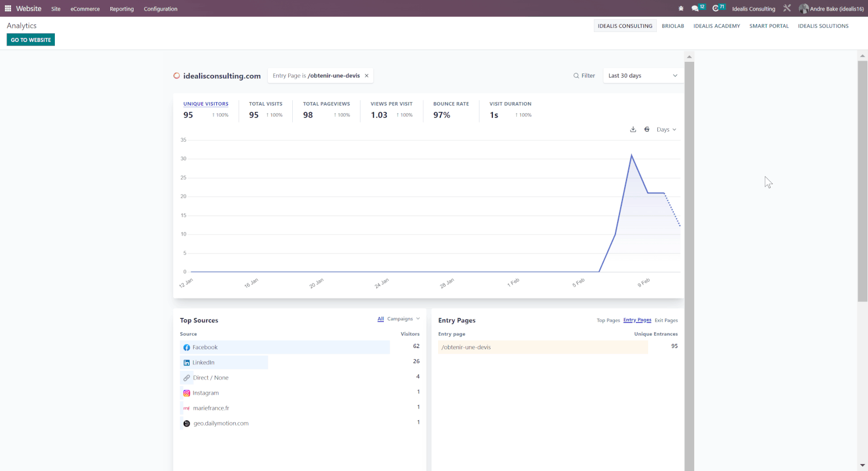
Task: Select the BRIOLAB website tab
Action: click(x=673, y=26)
